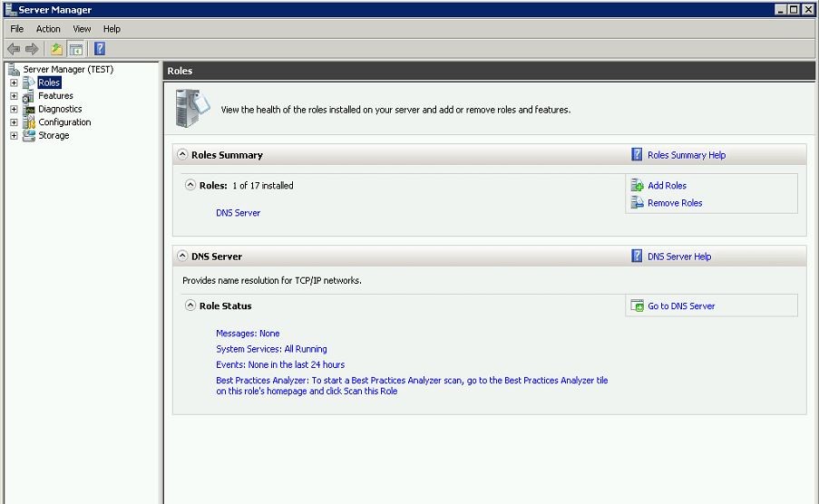819x504 pixels.
Task: Expand the Features tree node
Action: click(x=15, y=96)
